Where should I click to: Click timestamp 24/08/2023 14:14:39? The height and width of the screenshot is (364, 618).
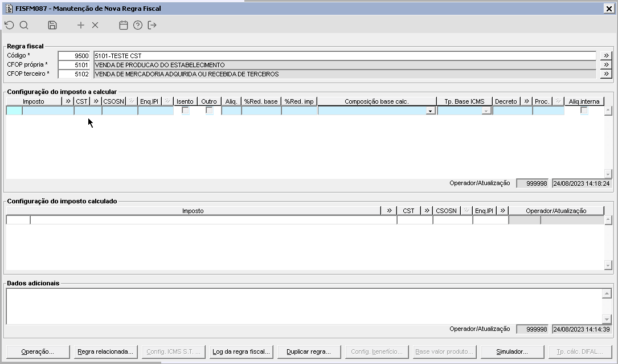582,329
